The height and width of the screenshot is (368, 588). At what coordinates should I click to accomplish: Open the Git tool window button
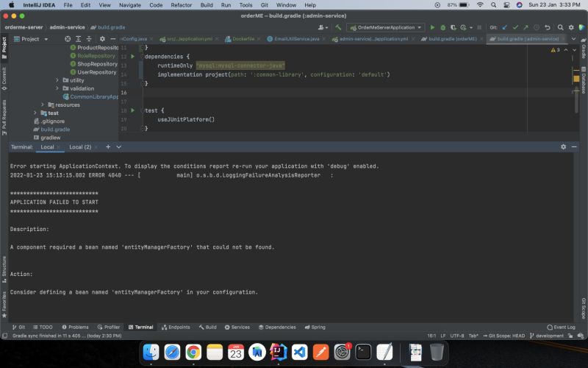pyautogui.click(x=18, y=327)
